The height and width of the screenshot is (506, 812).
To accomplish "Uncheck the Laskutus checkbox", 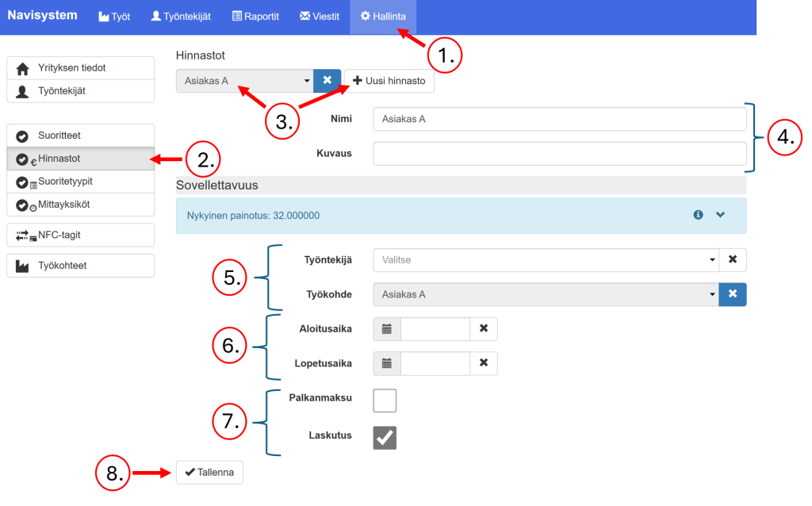I will (x=385, y=438).
